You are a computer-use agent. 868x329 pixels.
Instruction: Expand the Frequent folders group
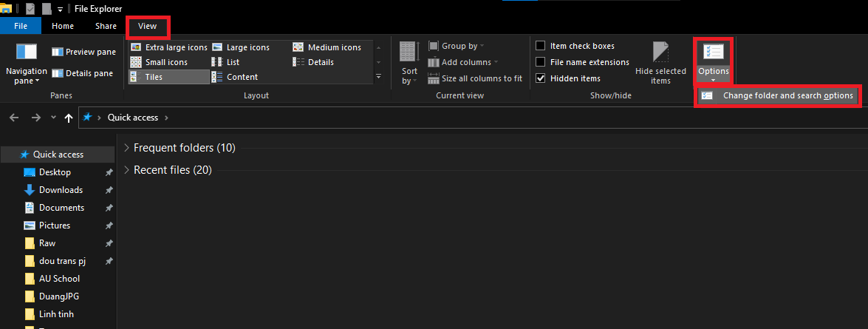pyautogui.click(x=127, y=148)
